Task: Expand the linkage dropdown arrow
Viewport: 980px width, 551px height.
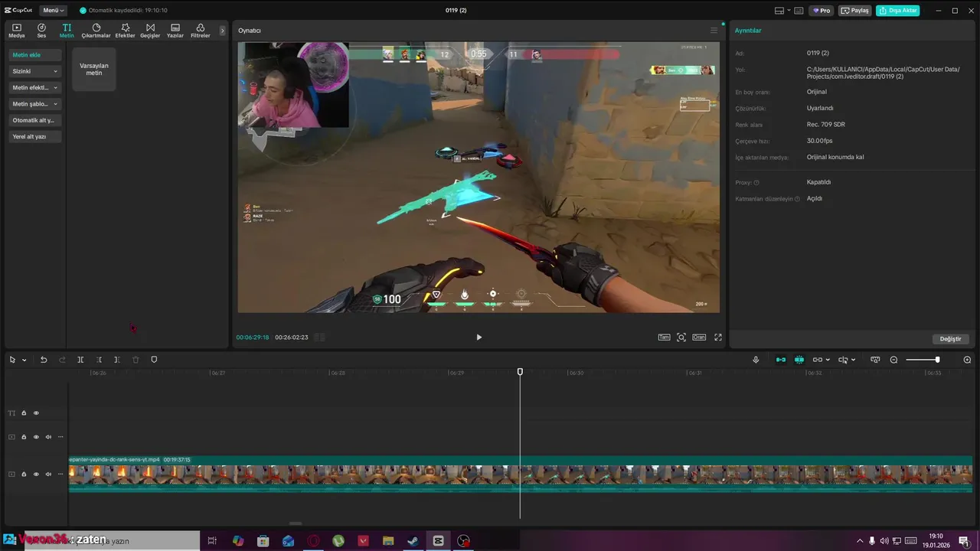Action: (828, 360)
